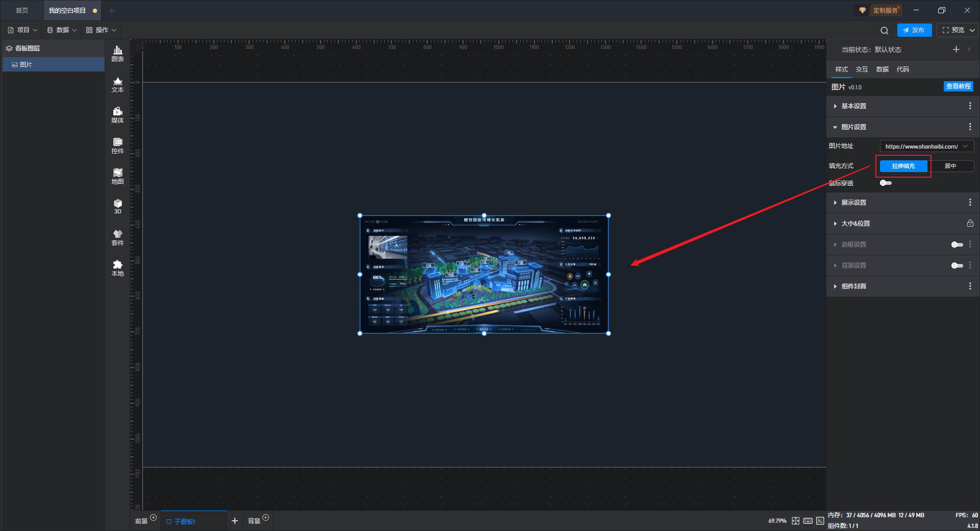Click the fit-to-screen zoom icon
Image resolution: width=980 pixels, height=531 pixels.
click(x=795, y=521)
